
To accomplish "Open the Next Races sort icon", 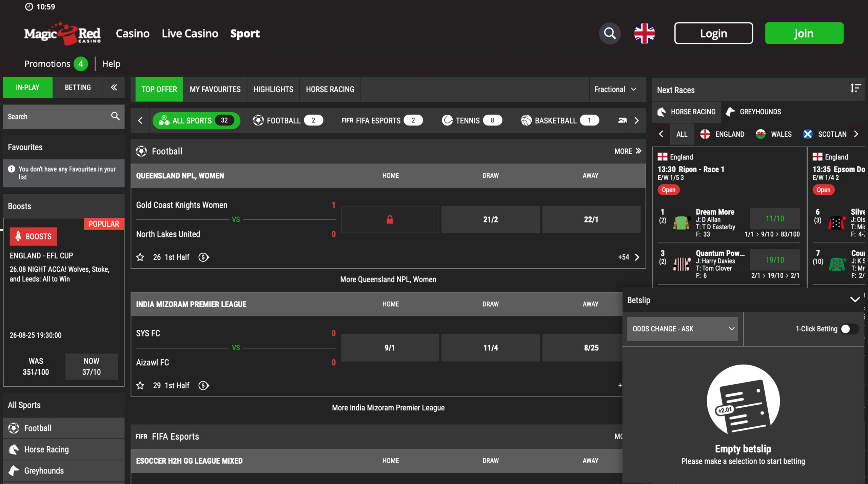I will click(x=855, y=89).
